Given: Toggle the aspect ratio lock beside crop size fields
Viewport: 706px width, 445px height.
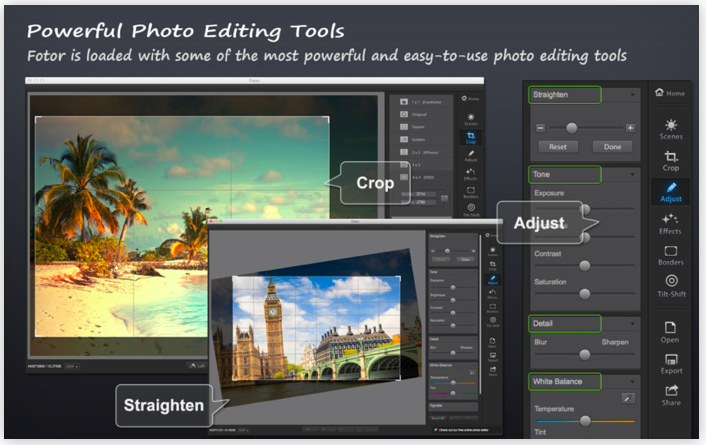Looking at the screenshot, I should coord(444,198).
